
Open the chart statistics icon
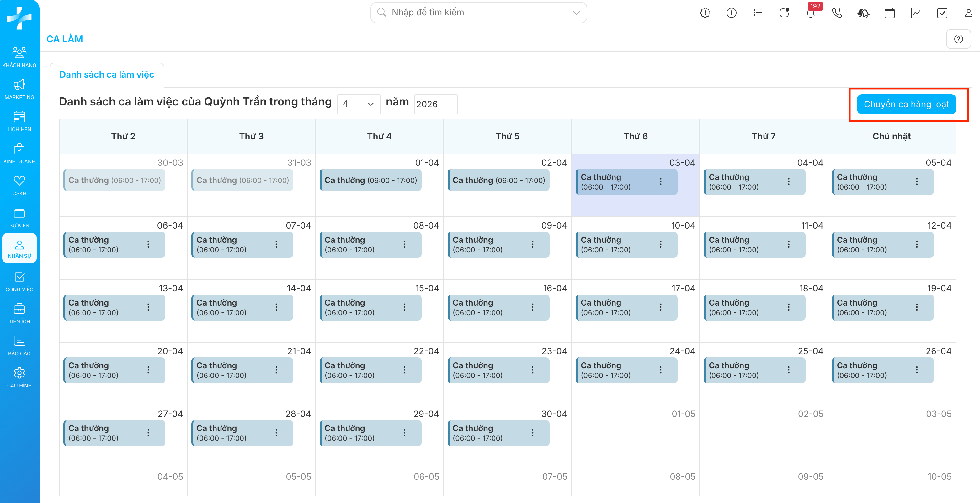tap(916, 13)
